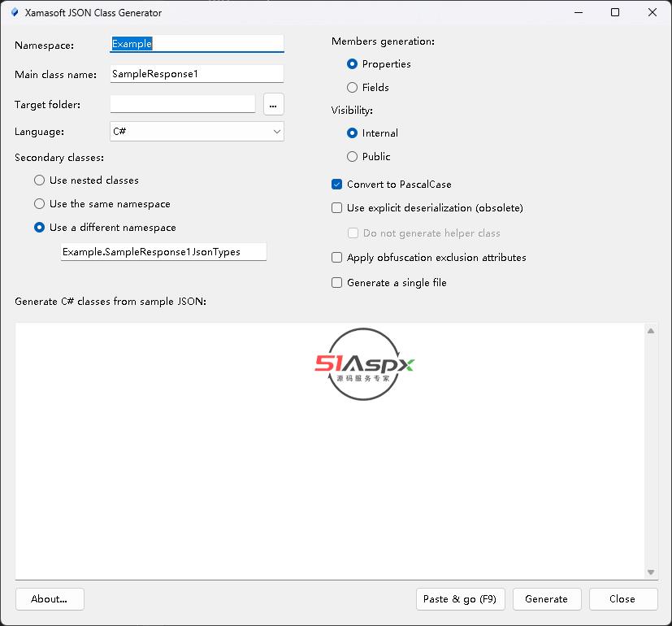Click the Xamasoft app icon in title bar
The width and height of the screenshot is (672, 626).
click(x=15, y=12)
